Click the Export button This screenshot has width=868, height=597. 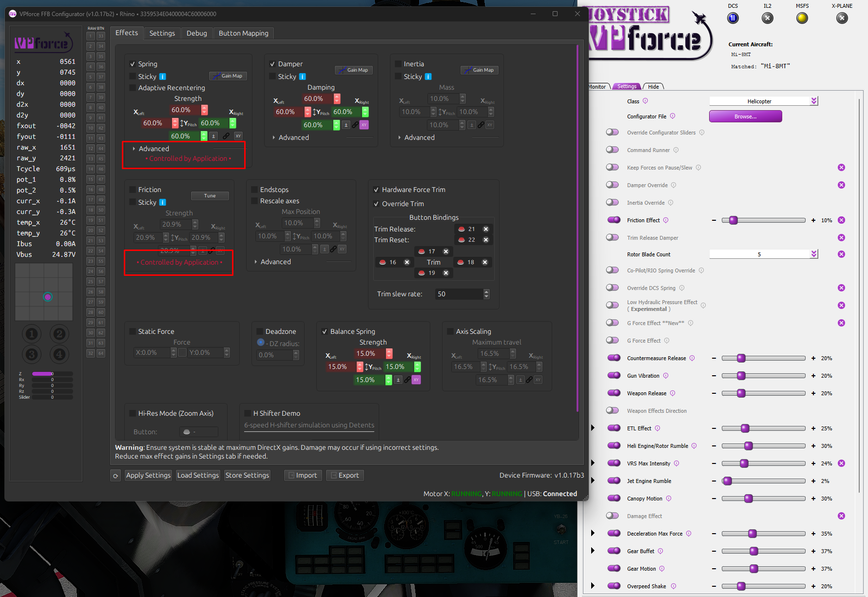click(345, 475)
